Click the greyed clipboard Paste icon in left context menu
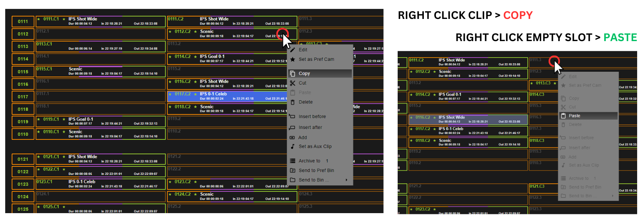This screenshot has height=222, width=644. coord(293,93)
